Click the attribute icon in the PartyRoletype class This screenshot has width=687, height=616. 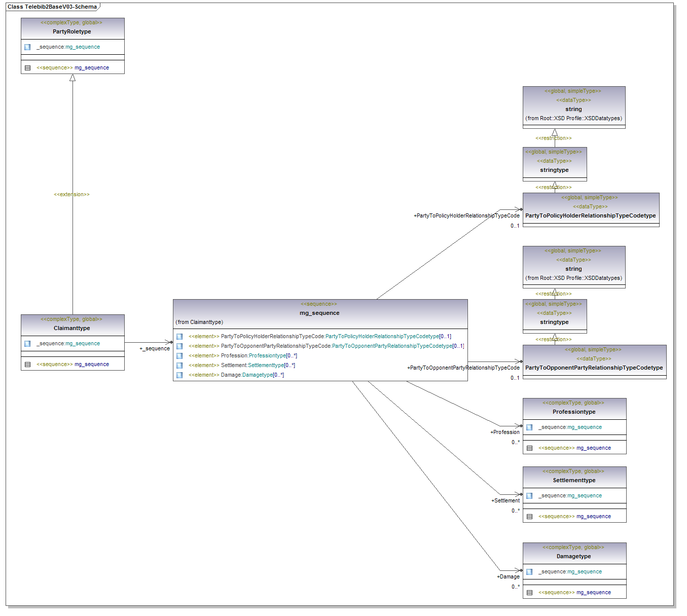(27, 47)
